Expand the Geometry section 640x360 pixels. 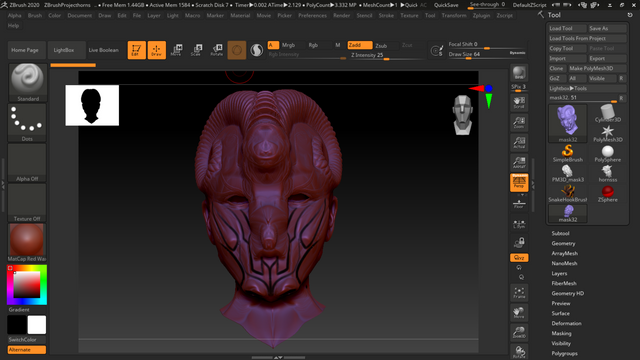pyautogui.click(x=563, y=243)
